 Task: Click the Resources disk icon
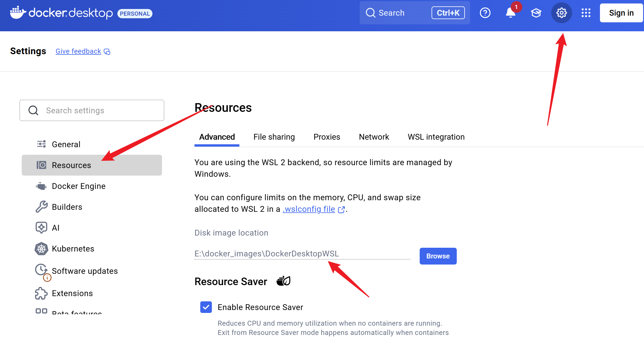(x=41, y=165)
